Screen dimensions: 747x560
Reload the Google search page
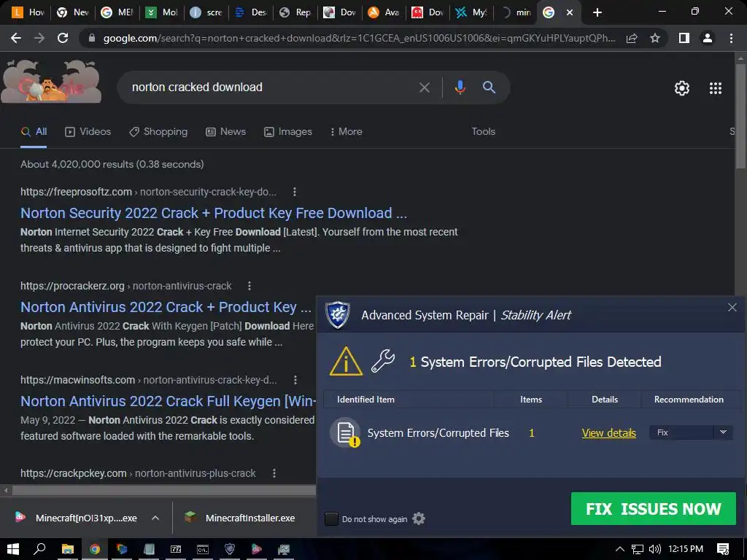(x=63, y=38)
